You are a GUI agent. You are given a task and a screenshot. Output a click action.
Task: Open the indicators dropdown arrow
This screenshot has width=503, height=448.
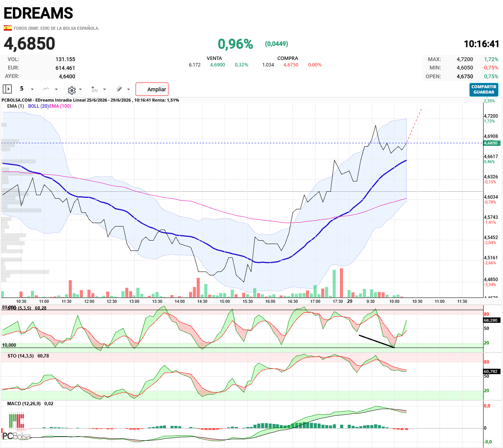(104, 89)
